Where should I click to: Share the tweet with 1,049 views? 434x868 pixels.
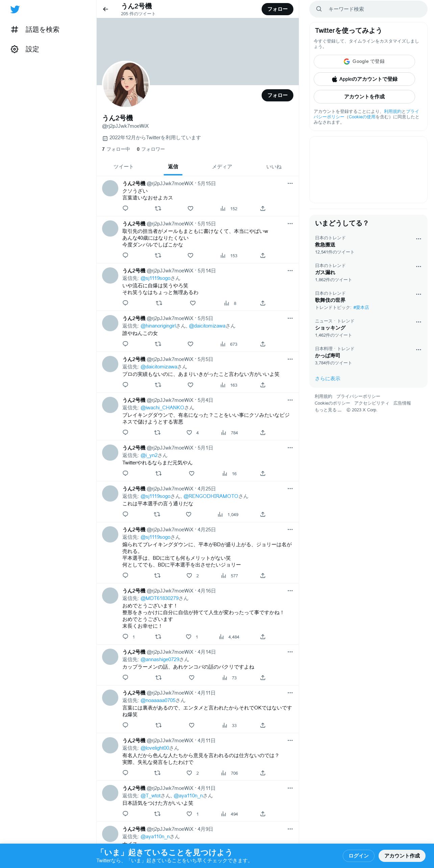click(x=263, y=514)
